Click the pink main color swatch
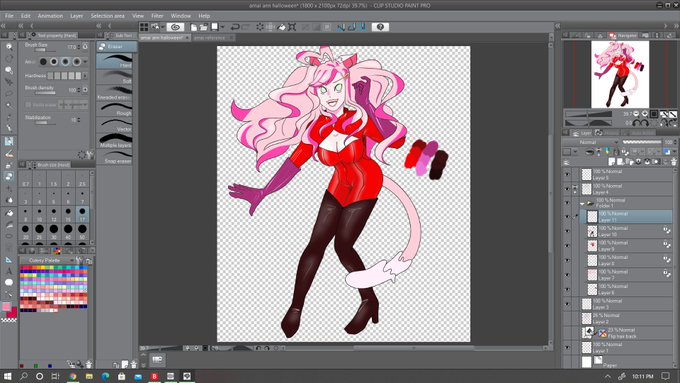Viewport: 680px width, 383px height. (6, 307)
